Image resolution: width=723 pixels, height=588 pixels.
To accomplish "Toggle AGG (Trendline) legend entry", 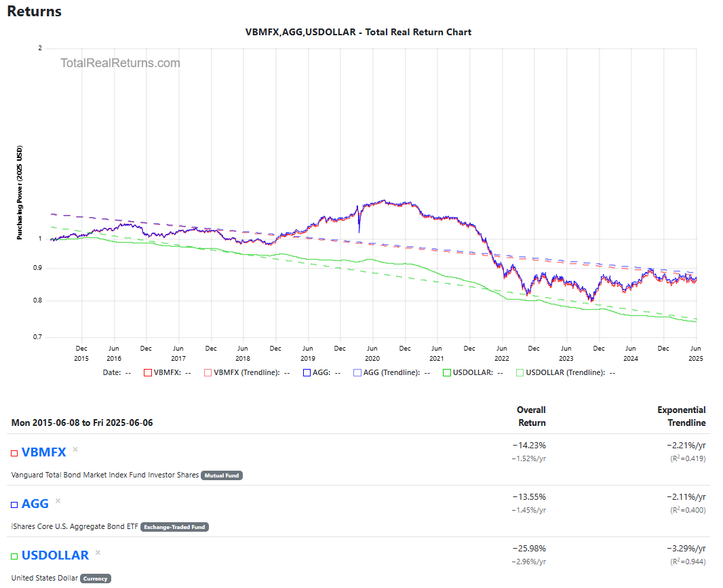I will pyautogui.click(x=391, y=372).
